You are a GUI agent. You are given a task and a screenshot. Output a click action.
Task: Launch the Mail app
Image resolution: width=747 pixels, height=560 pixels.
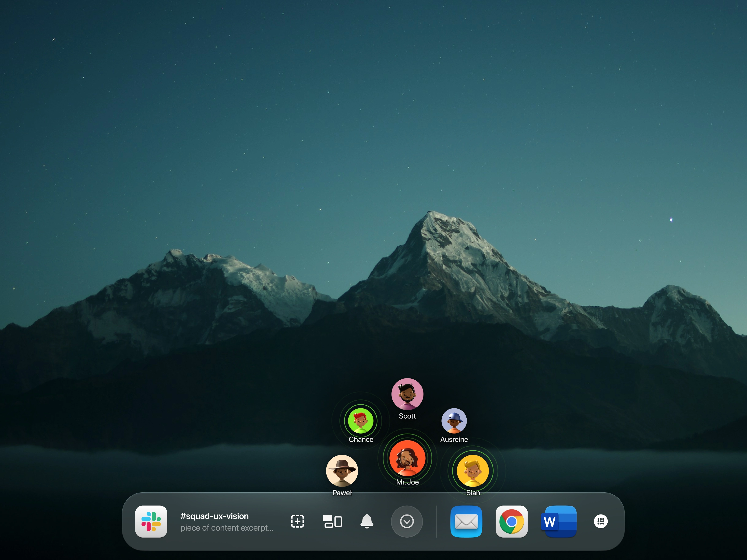coord(466,521)
